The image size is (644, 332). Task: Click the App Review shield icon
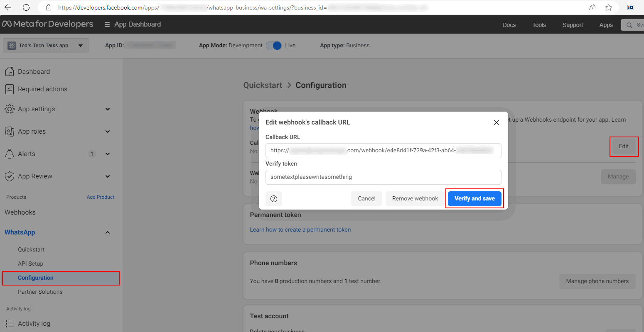coord(9,176)
